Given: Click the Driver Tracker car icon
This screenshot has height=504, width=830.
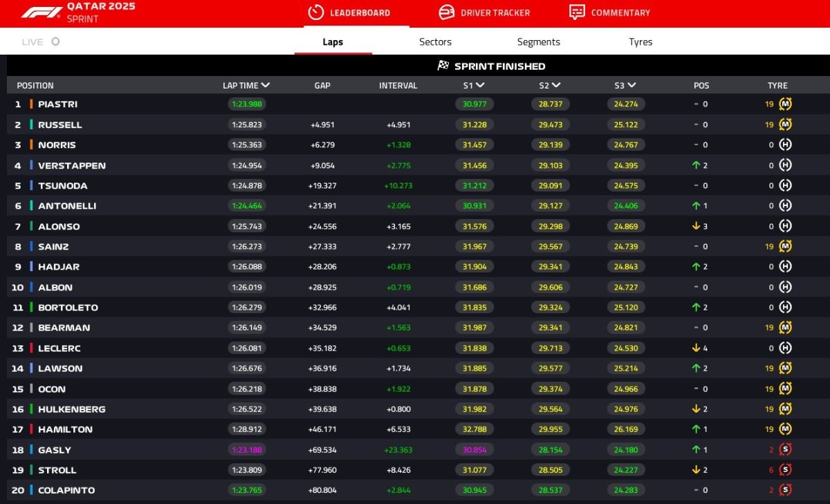Looking at the screenshot, I should 447,12.
